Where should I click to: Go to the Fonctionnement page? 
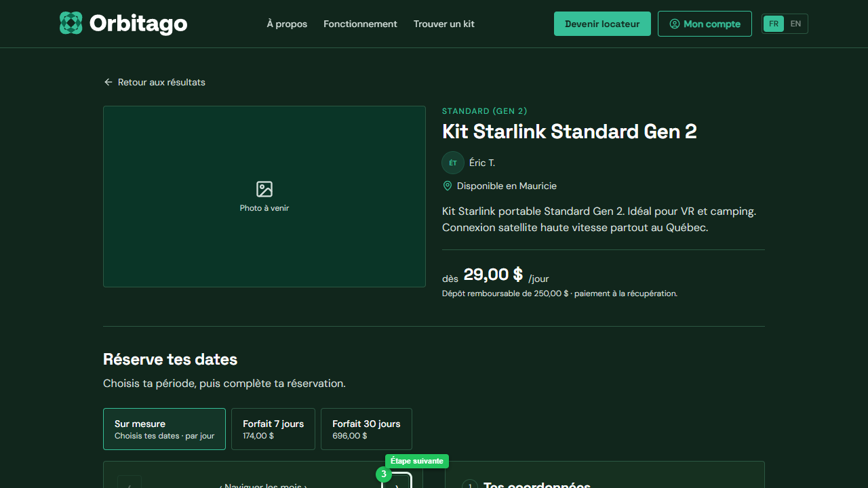coord(360,24)
